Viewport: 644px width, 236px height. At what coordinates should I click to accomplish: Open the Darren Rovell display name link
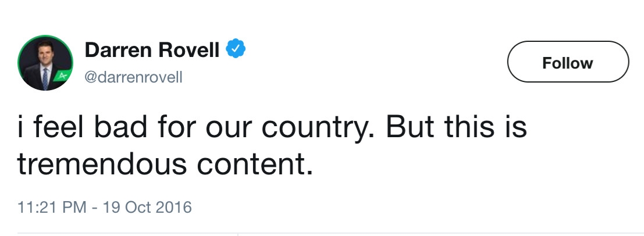[x=152, y=51]
